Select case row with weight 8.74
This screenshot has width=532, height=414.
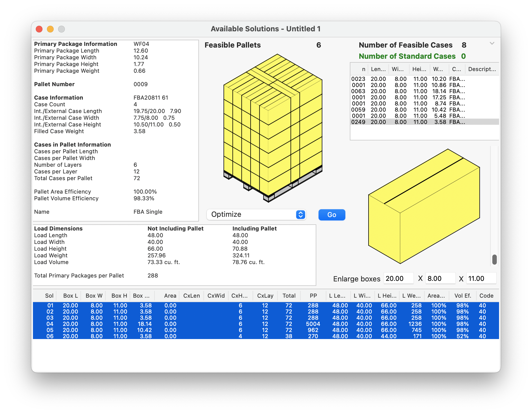(424, 103)
